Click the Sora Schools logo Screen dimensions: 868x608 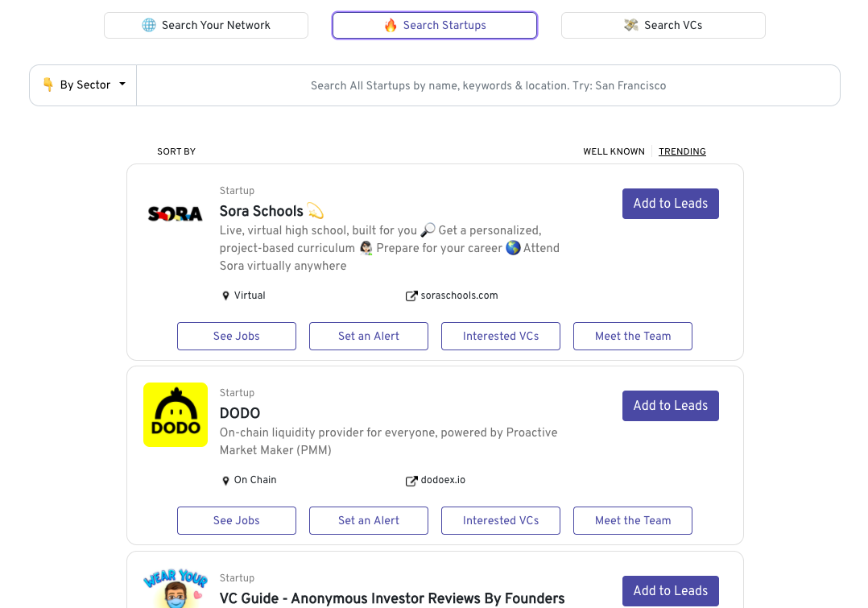point(175,213)
